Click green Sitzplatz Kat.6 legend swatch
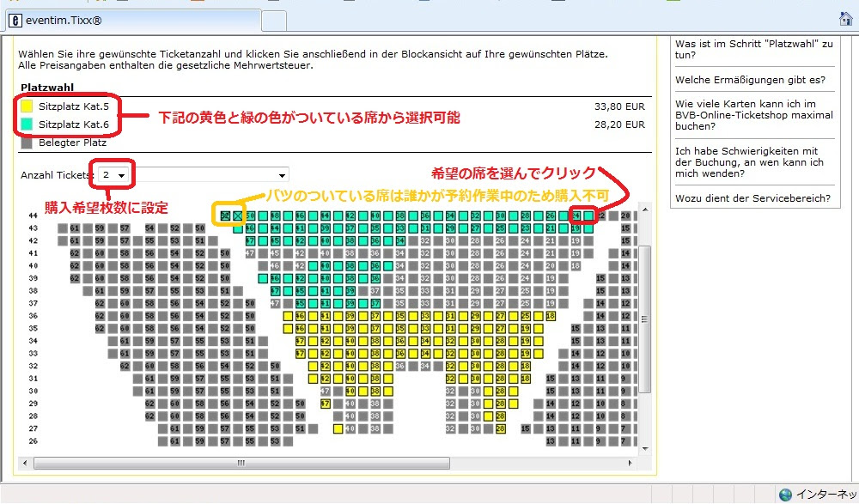Viewport: 859px width, 504px height. click(27, 124)
